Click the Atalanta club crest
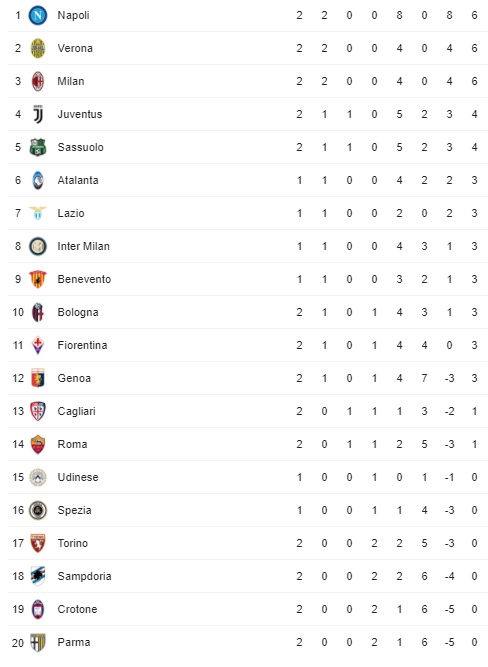 tap(37, 180)
